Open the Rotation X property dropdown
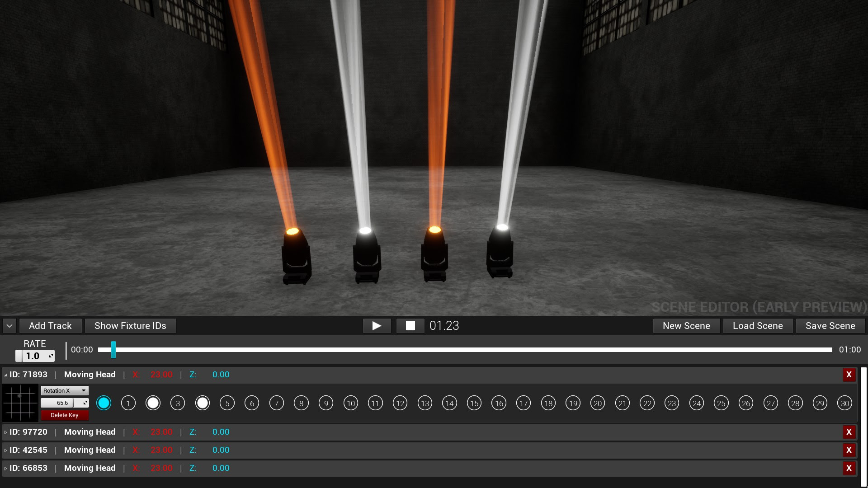 pyautogui.click(x=65, y=390)
